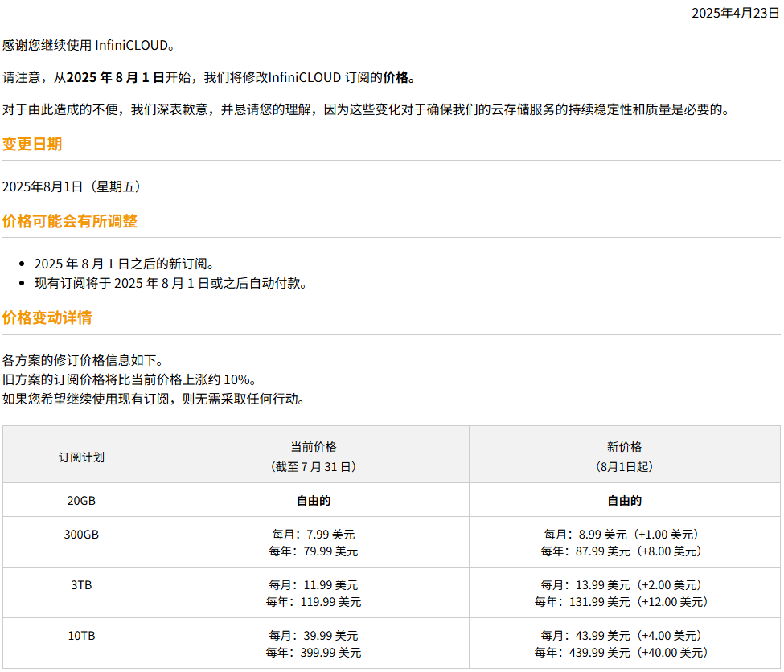Click the text "2025年8月1日（星期五）"
This screenshot has height=672, width=784.
pos(73,186)
